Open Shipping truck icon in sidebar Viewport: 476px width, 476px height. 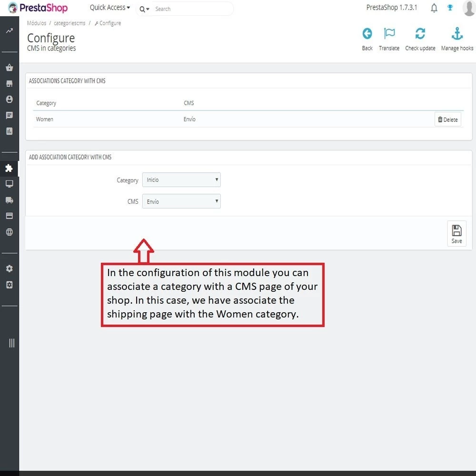10,200
